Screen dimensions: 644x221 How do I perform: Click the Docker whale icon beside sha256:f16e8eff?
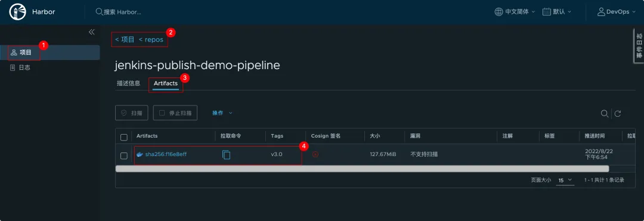(x=140, y=154)
